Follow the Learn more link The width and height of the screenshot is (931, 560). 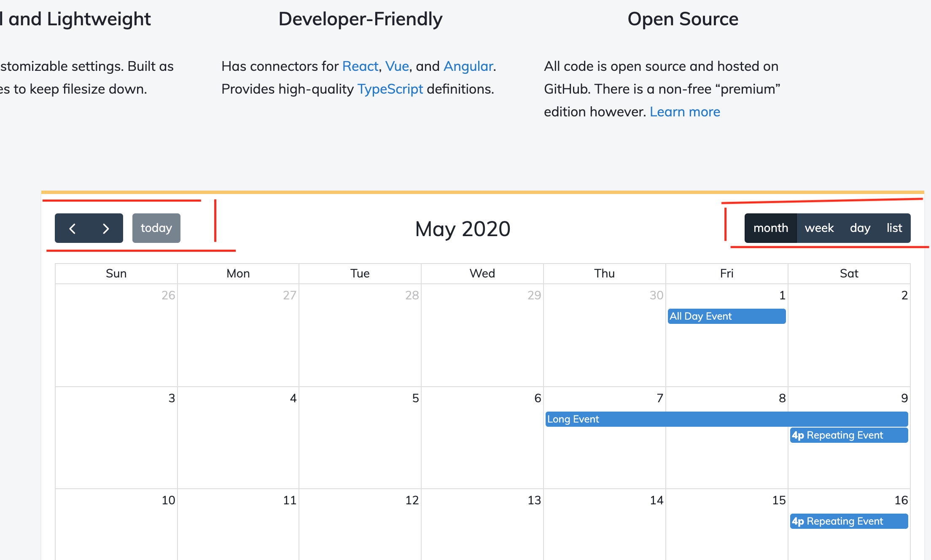coord(685,112)
